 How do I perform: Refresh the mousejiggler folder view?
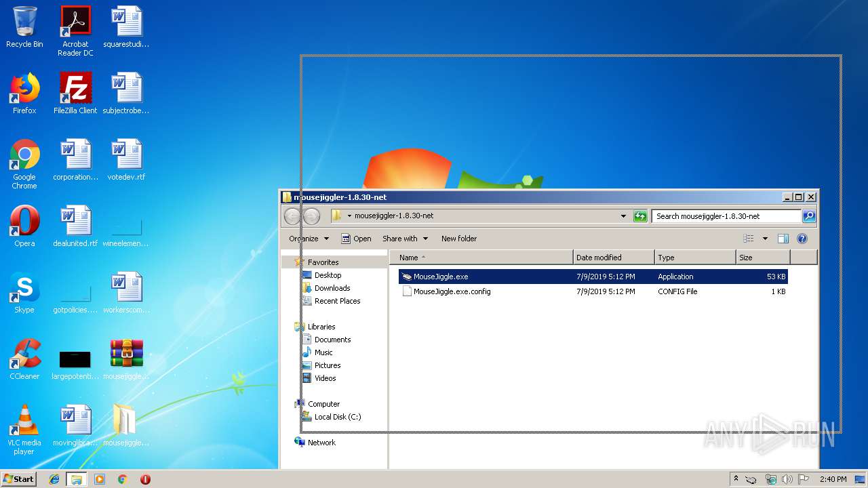pos(640,216)
